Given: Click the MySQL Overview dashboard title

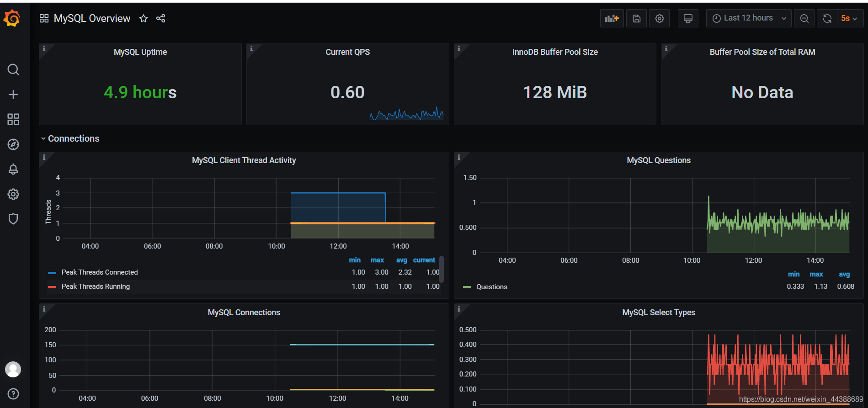Looking at the screenshot, I should pyautogui.click(x=92, y=18).
